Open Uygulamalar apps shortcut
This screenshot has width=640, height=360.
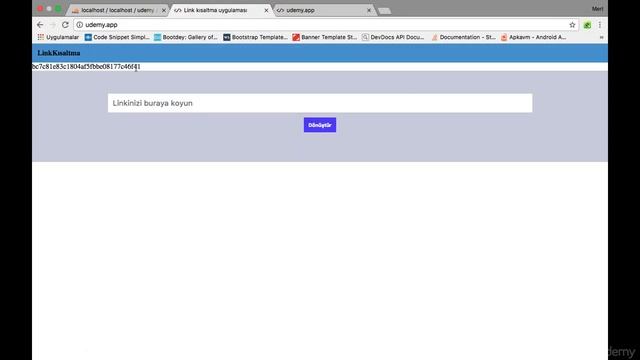click(x=58, y=37)
